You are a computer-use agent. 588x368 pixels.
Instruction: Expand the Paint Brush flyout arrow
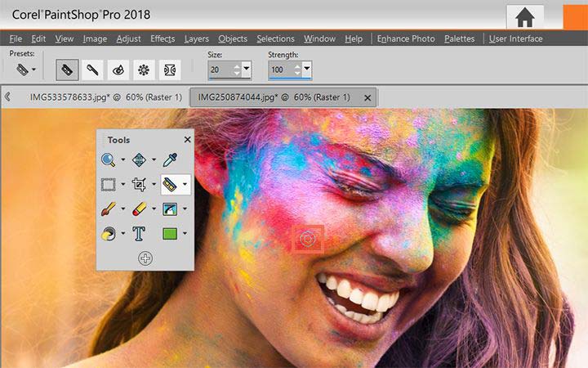tap(123, 209)
